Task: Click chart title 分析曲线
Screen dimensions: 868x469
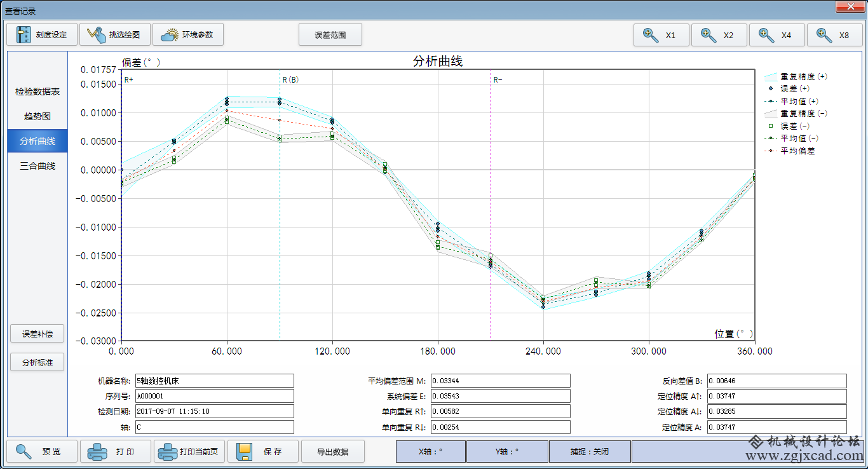Action: point(438,62)
